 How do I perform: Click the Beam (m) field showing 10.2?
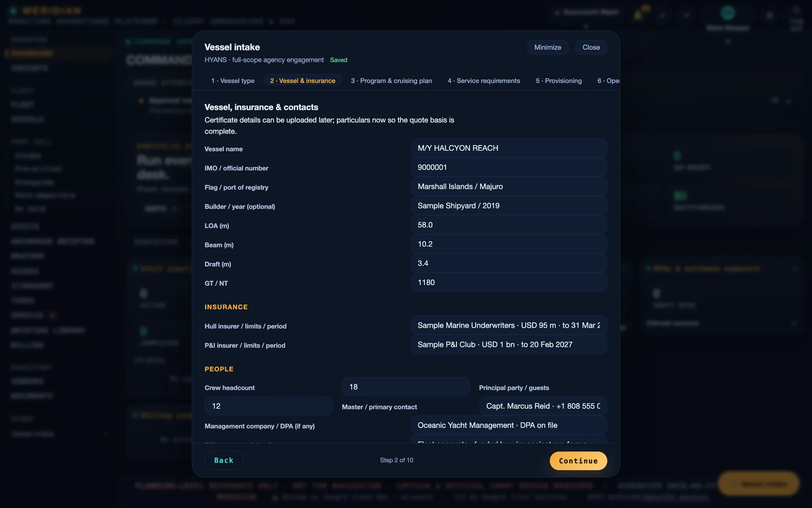509,244
